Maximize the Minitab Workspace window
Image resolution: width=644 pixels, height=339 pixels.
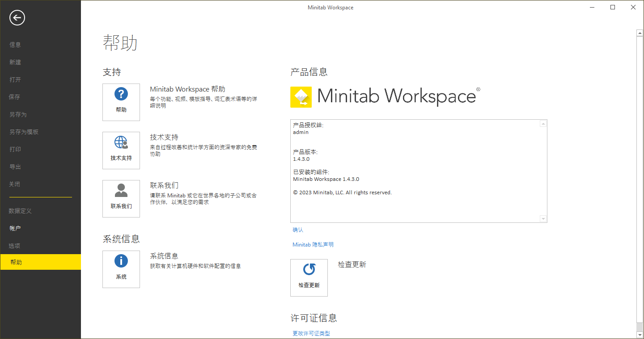point(613,7)
